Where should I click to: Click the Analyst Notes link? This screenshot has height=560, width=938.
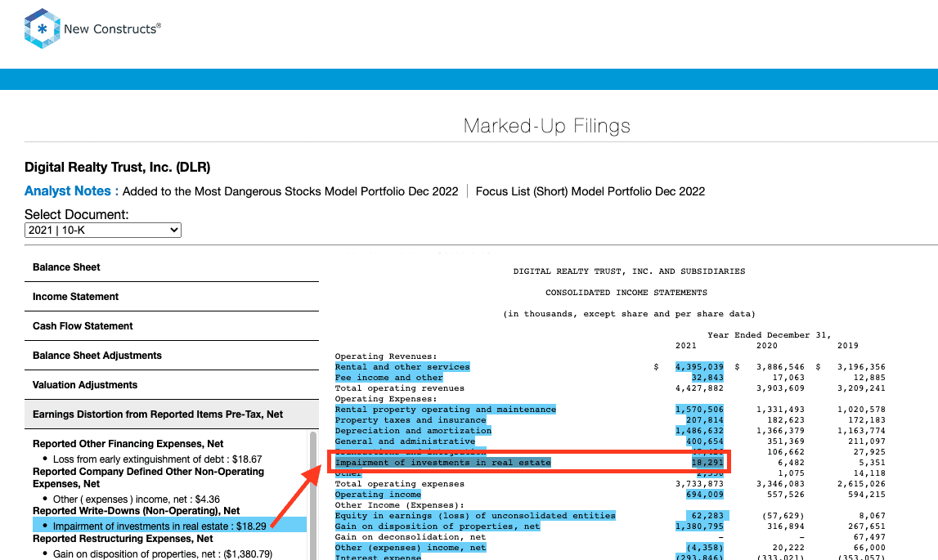tap(68, 190)
